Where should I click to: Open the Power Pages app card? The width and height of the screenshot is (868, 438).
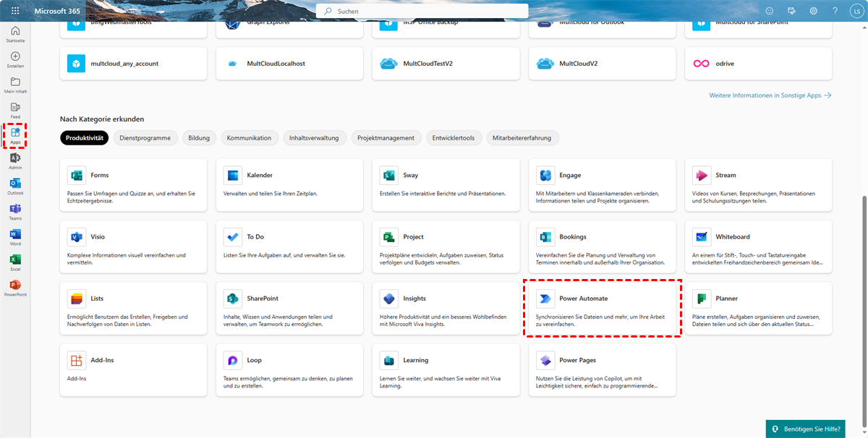tap(602, 370)
